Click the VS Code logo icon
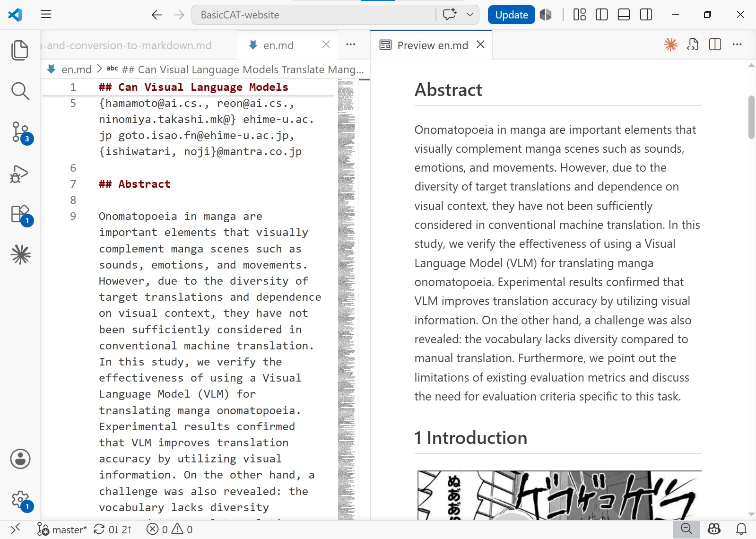Image resolution: width=756 pixels, height=539 pixels. pos(15,15)
